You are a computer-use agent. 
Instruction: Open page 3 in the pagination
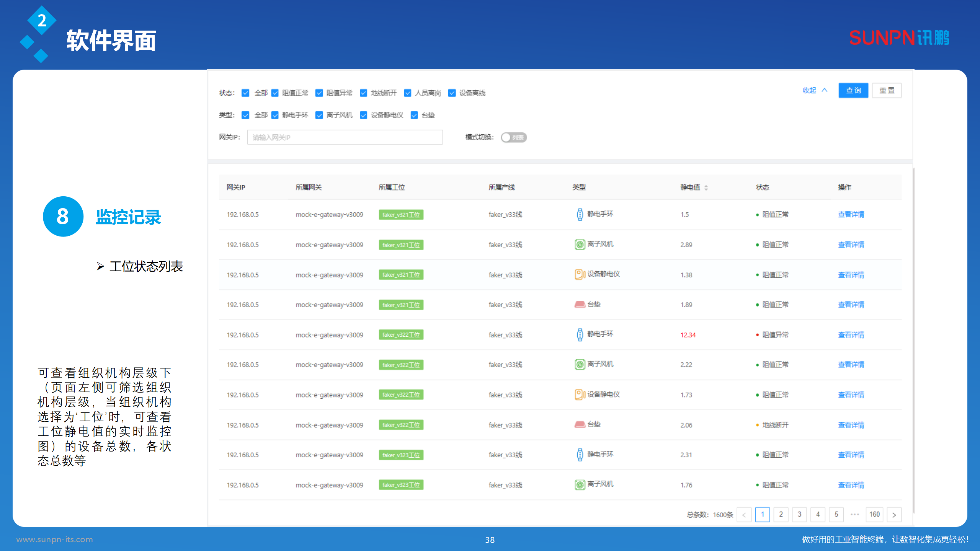[799, 515]
